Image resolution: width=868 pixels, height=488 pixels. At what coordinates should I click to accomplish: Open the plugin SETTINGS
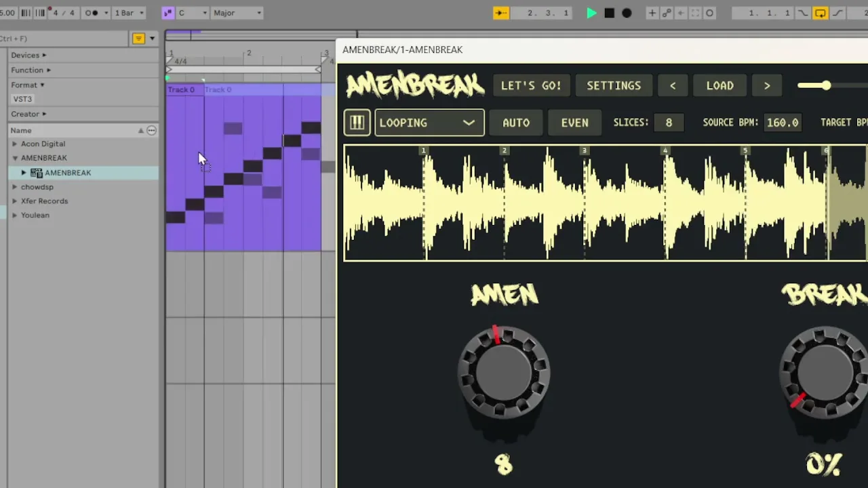click(614, 85)
